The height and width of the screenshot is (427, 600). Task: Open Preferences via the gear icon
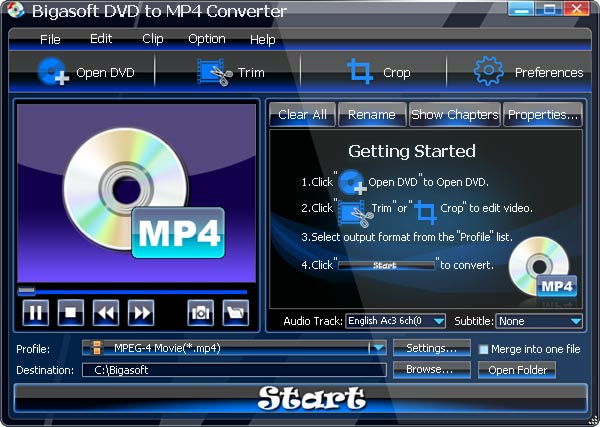click(488, 71)
